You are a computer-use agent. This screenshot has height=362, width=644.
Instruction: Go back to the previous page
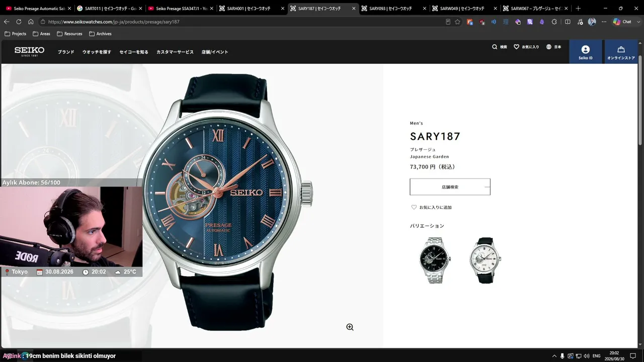coord(7,22)
